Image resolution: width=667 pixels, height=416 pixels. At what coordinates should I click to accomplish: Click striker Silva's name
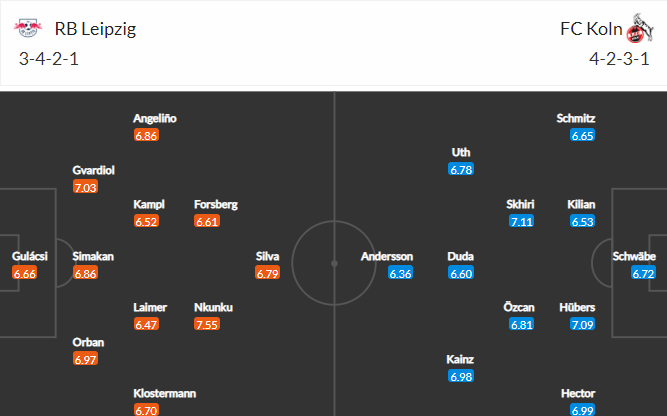click(267, 256)
